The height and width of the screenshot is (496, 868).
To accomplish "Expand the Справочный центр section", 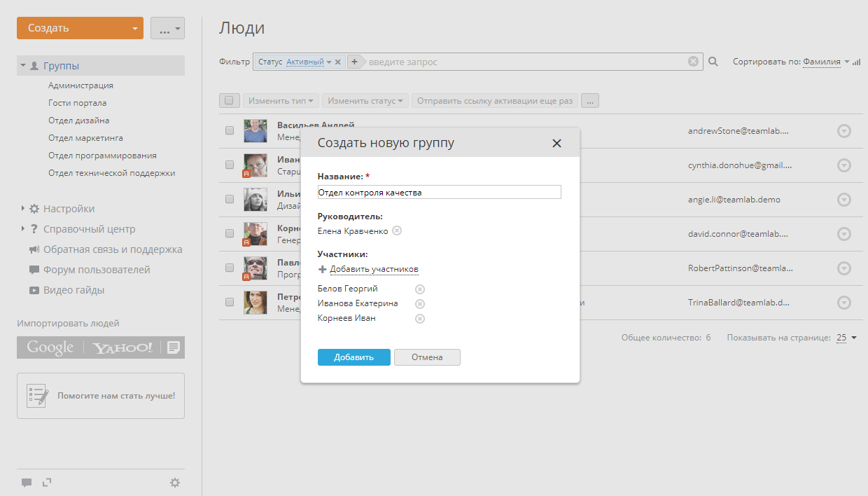I will click(x=23, y=229).
